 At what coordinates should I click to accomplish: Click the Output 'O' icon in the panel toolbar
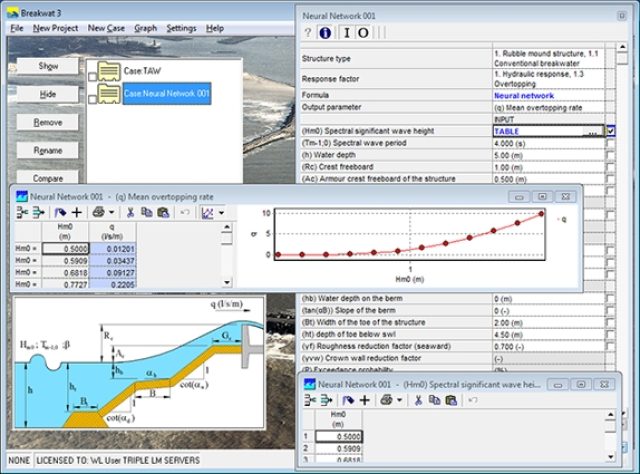363,32
